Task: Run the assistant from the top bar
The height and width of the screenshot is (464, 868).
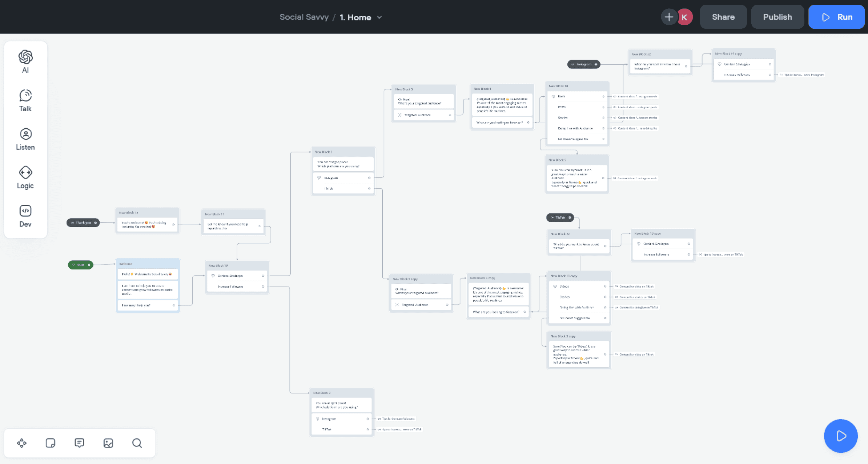Action: 836,17
